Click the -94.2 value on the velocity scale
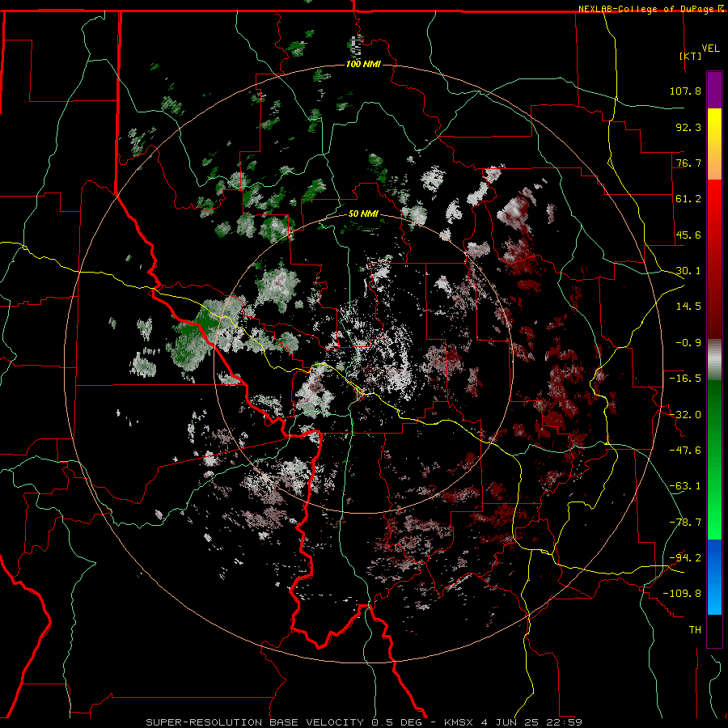This screenshot has width=728, height=728. (x=685, y=558)
